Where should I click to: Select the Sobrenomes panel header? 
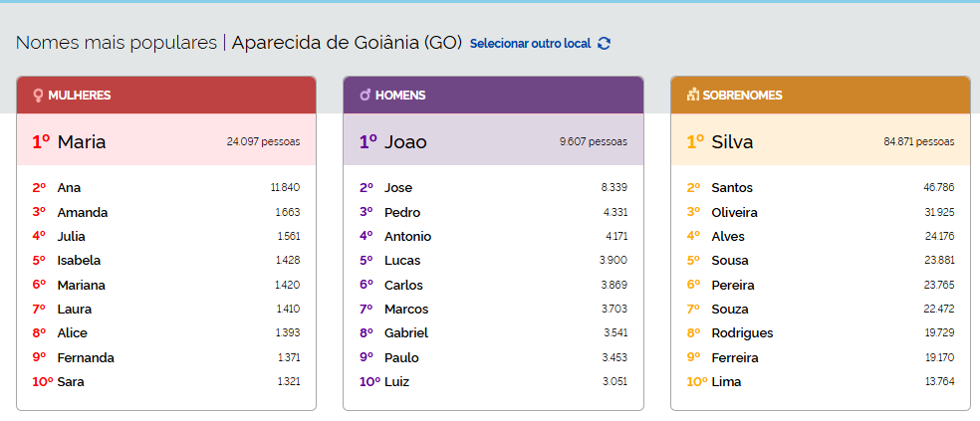(x=820, y=96)
